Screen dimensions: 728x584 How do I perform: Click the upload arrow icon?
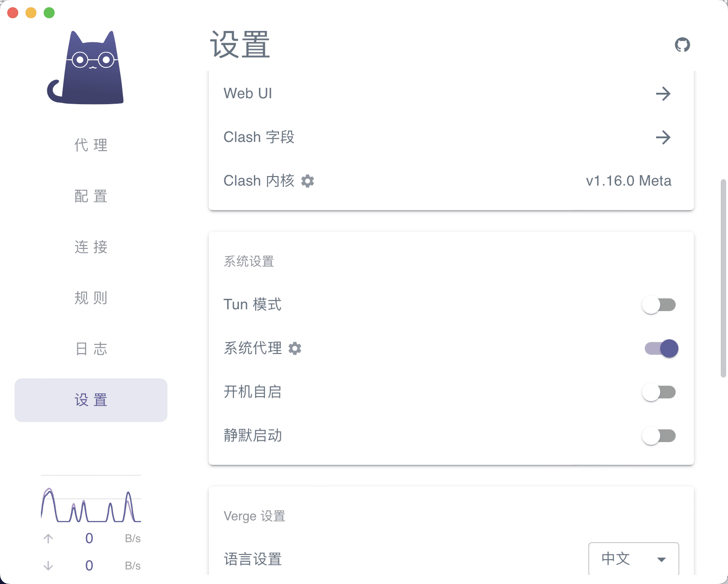[x=48, y=539]
